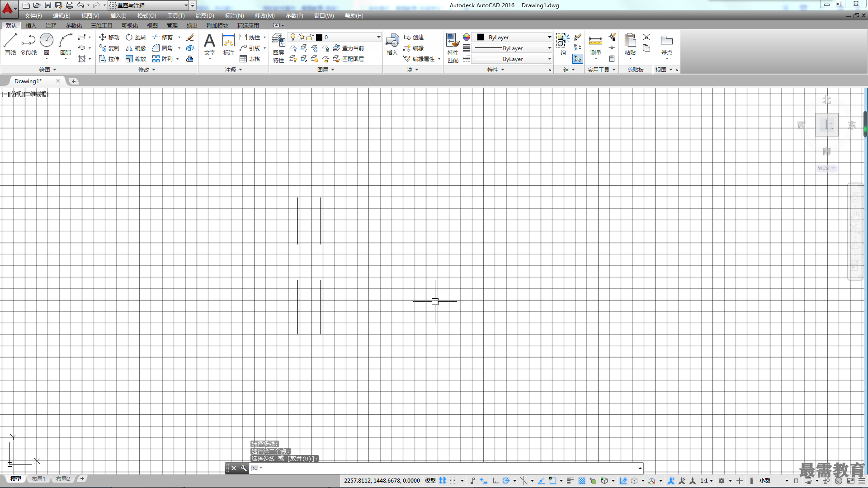
Task: Click 置为当前 layer button
Action: tap(349, 48)
